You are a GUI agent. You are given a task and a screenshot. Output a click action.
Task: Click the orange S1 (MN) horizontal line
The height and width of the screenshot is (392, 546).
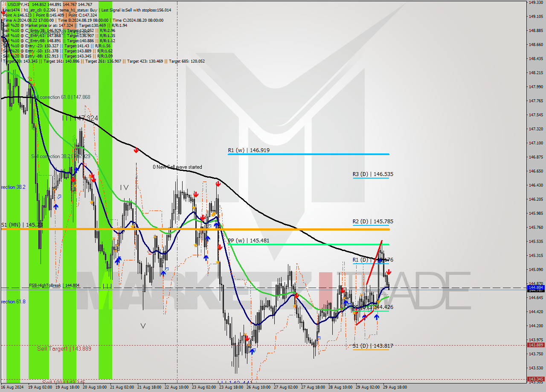click(195, 229)
